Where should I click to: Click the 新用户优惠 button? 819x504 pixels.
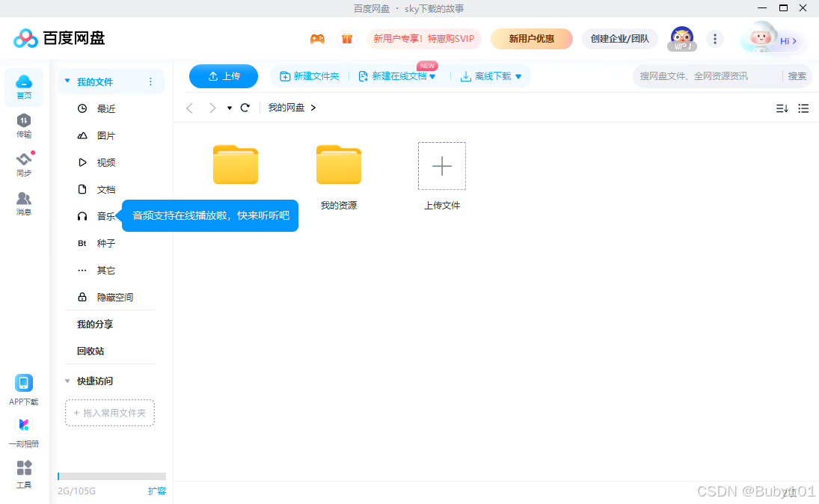531,39
